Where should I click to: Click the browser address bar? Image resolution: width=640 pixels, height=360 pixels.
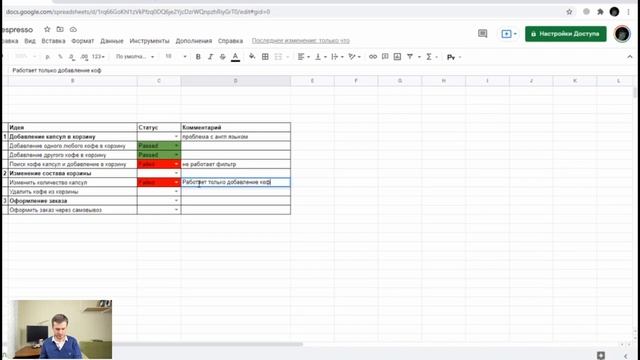(282, 12)
